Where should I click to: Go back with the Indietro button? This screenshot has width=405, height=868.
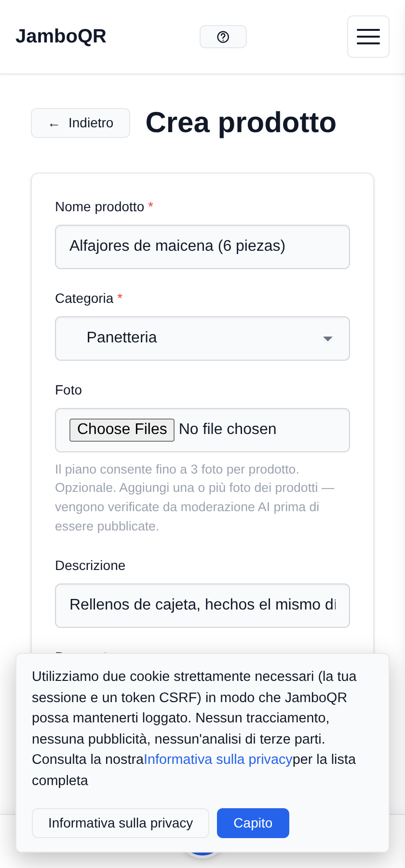81,123
